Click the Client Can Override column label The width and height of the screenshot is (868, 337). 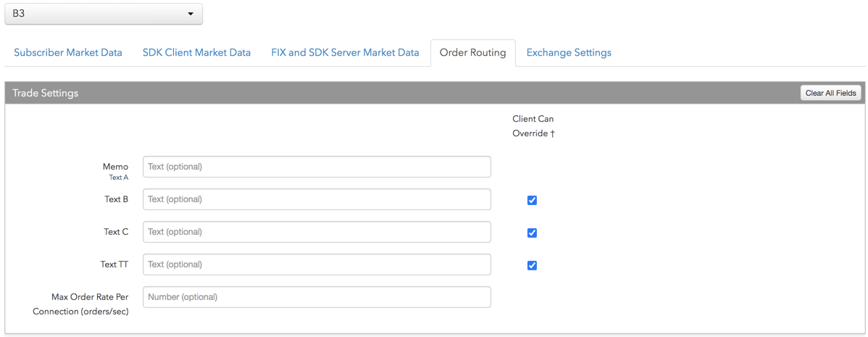click(534, 126)
